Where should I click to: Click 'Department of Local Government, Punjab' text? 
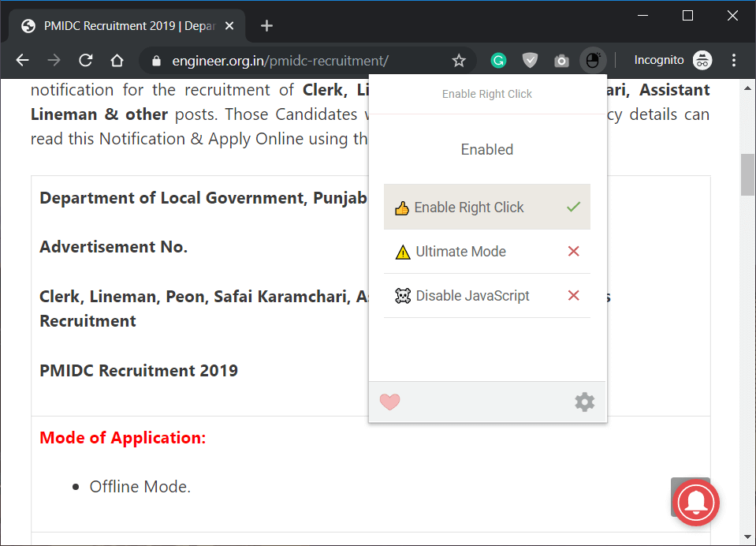tap(203, 198)
